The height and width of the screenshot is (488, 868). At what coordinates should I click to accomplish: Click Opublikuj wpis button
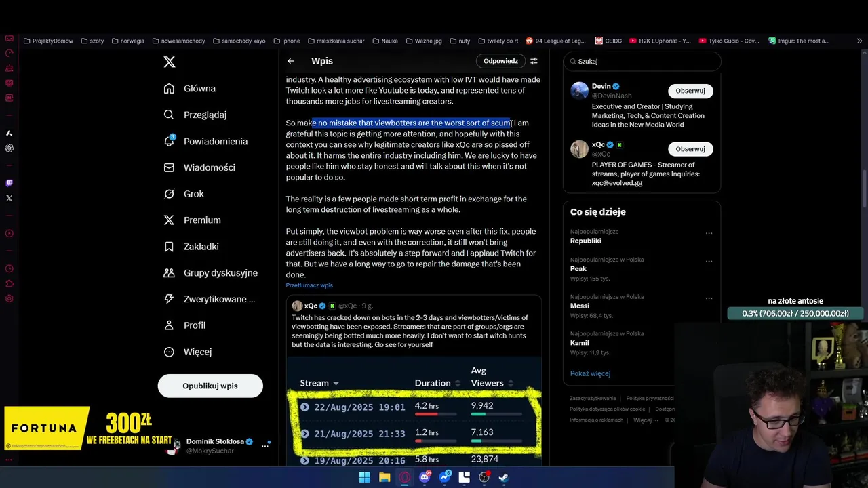coord(210,386)
